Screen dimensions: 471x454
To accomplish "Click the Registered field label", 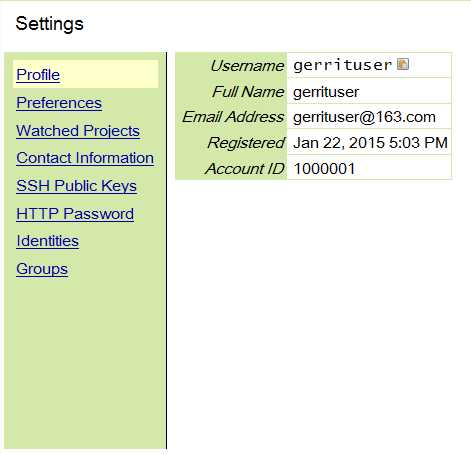I will pos(246,143).
